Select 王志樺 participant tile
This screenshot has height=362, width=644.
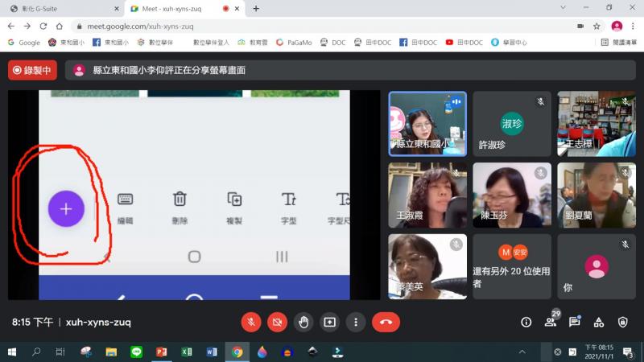[x=597, y=124]
